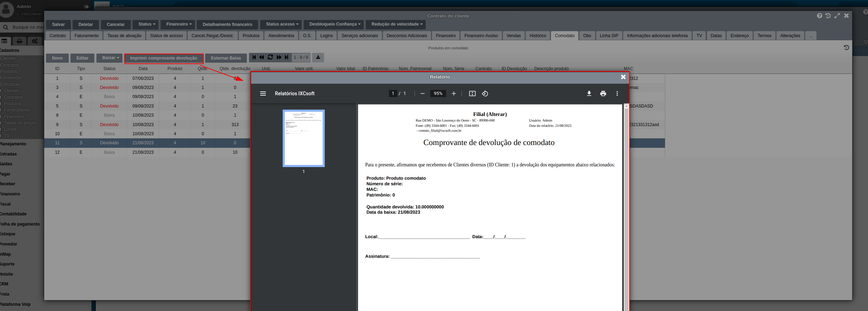This screenshot has height=311, width=868.
Task: Click the Novo button
Action: 57,58
